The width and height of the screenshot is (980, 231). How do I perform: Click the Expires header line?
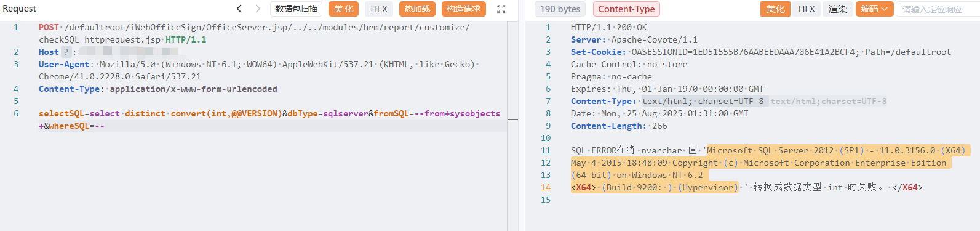click(667, 89)
